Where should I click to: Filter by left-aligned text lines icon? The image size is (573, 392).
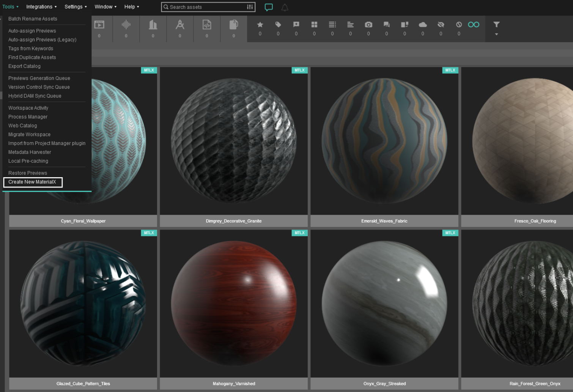350,25
